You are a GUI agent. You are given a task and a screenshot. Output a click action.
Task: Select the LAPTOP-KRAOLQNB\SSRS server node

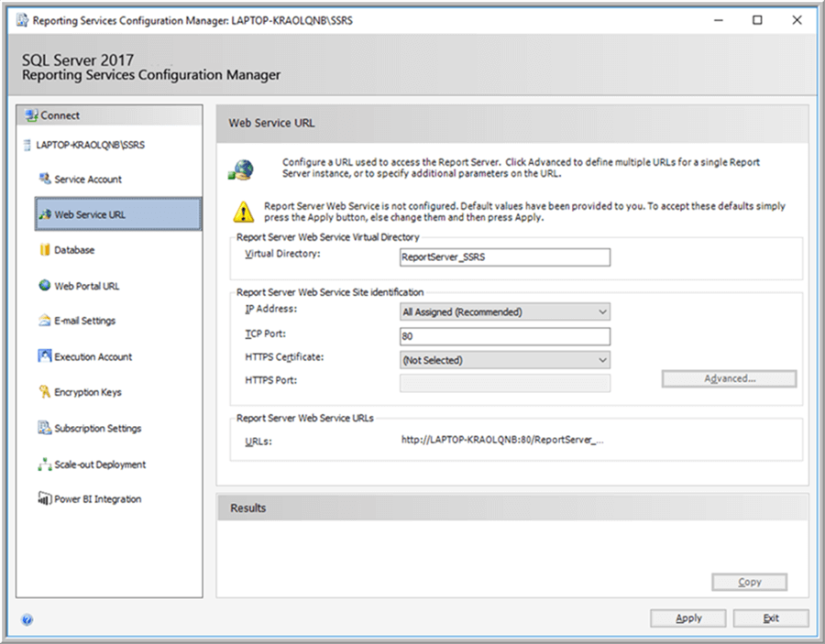(90, 145)
